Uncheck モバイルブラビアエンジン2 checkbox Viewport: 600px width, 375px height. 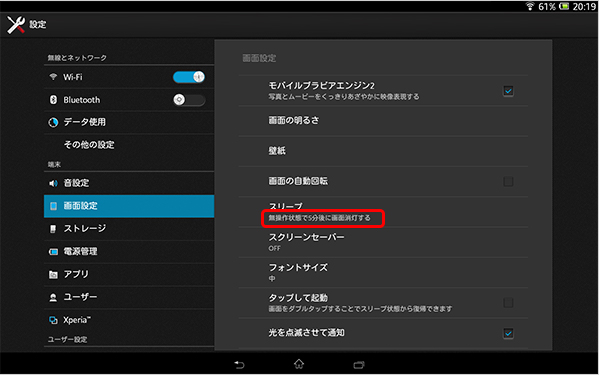click(508, 91)
